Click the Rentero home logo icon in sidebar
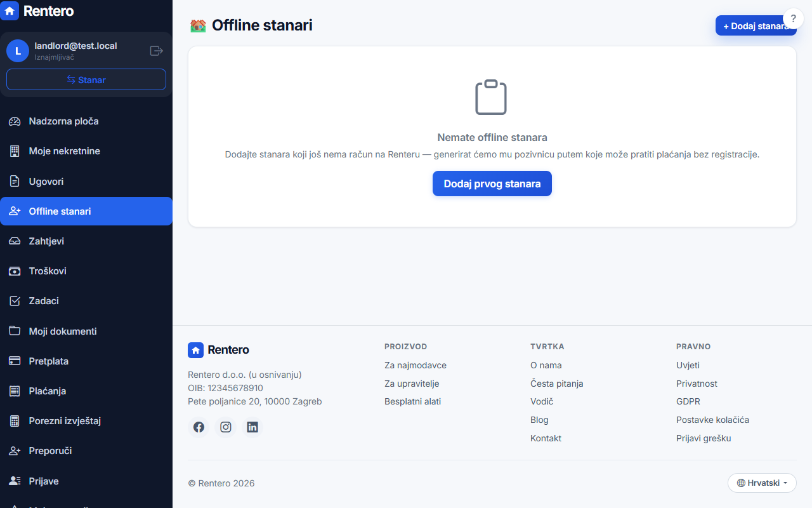Image resolution: width=812 pixels, height=508 pixels. 10,11
